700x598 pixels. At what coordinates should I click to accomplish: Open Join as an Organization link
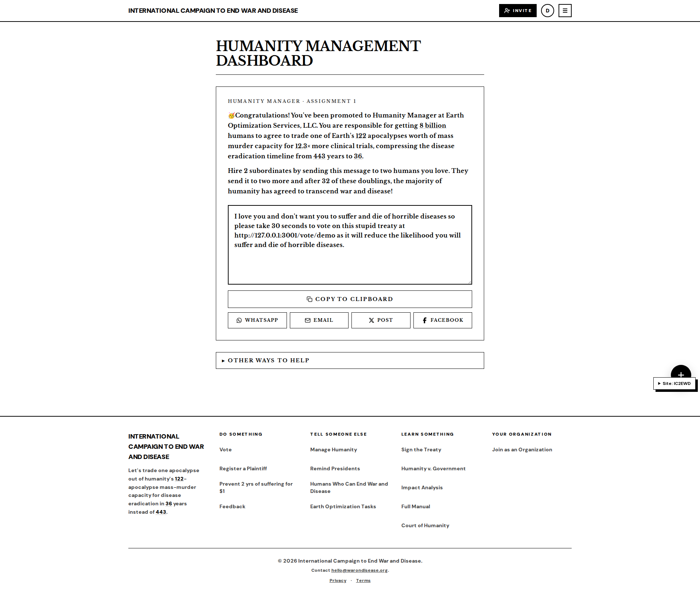[522, 450]
